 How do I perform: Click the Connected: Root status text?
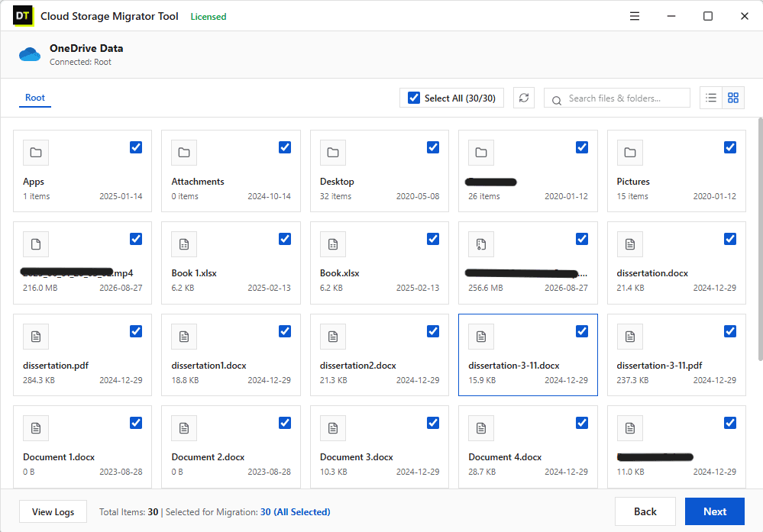click(x=80, y=62)
